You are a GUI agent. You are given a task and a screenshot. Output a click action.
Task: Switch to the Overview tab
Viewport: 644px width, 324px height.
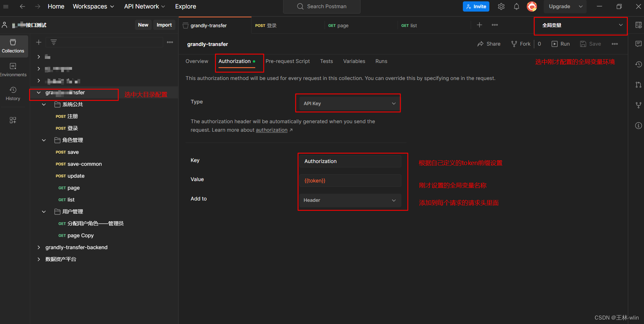(197, 61)
